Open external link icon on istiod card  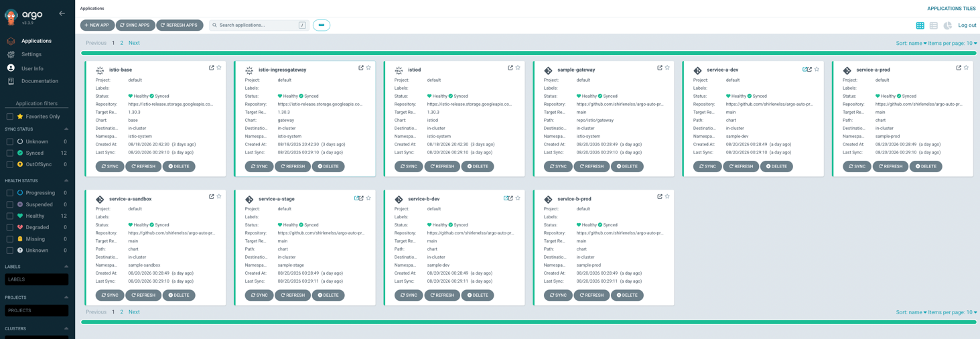tap(510, 68)
